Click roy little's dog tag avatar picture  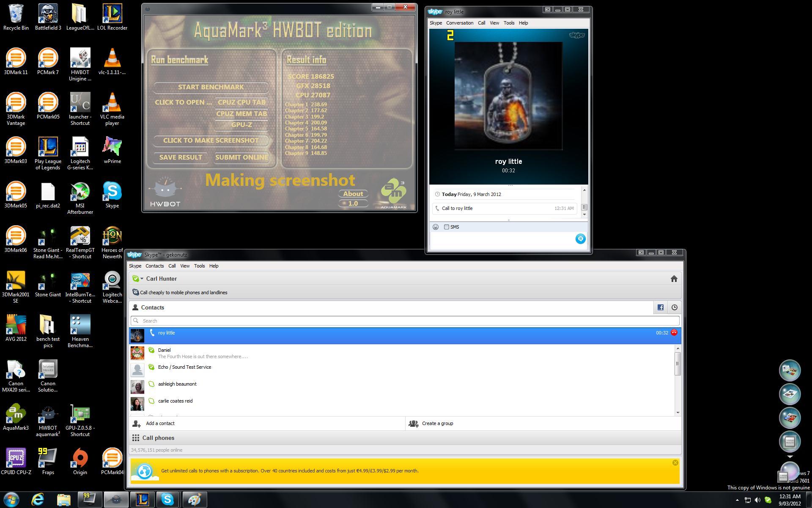508,96
